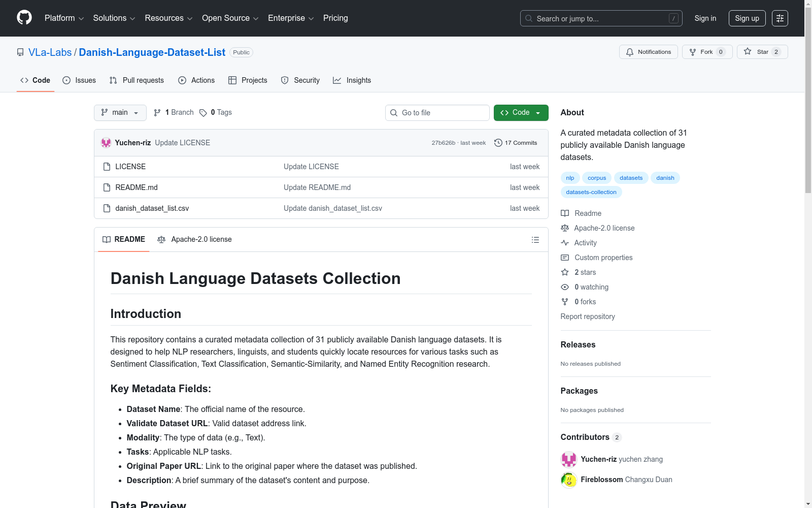This screenshot has height=508, width=812.
Task: Open the VLa-Labs organization link
Action: point(50,52)
